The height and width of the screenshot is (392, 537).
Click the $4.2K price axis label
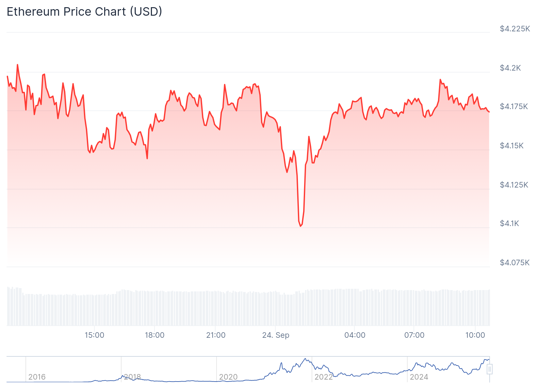(x=510, y=68)
